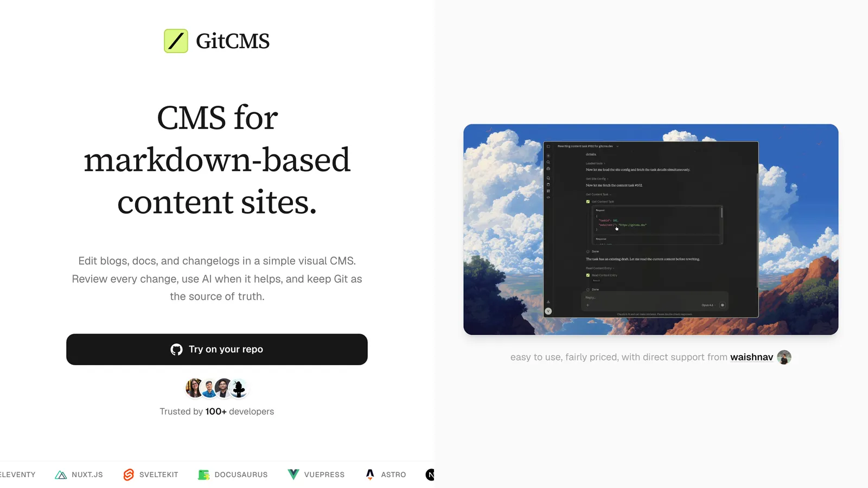Expand the "Rewriting content task #102" title dropdown

588,146
